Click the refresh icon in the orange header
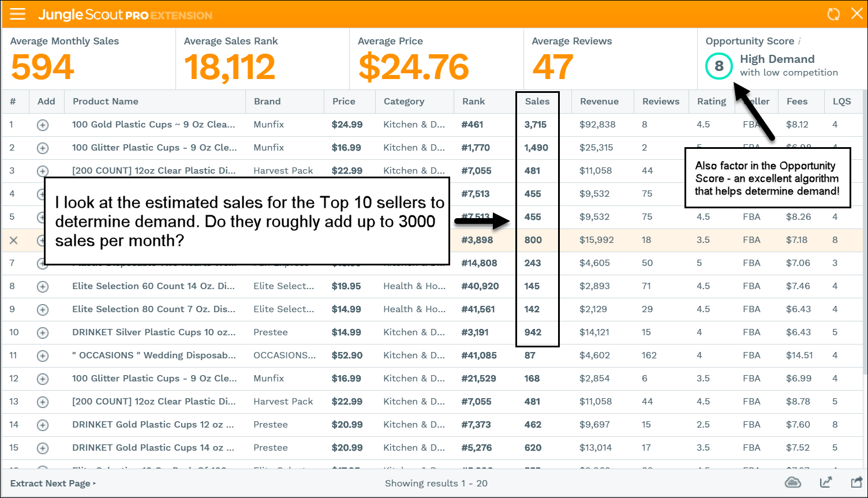Viewport: 868px width, 498px height. 833,14
